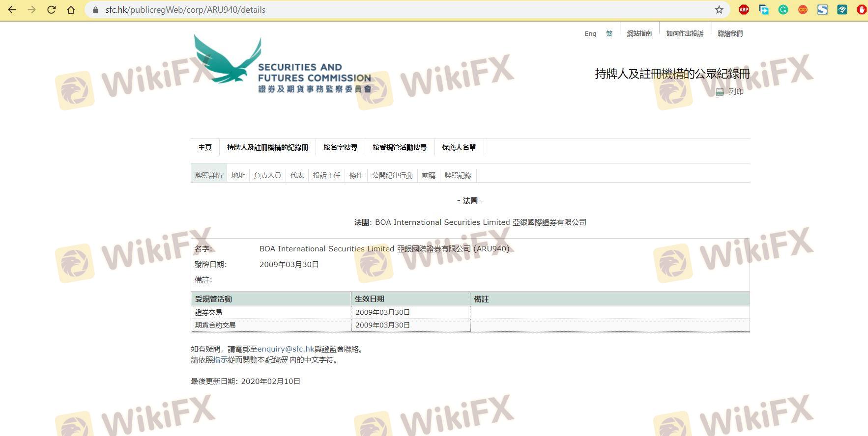Switch to the 負責人員 tab
This screenshot has width=868, height=436.
tap(267, 175)
